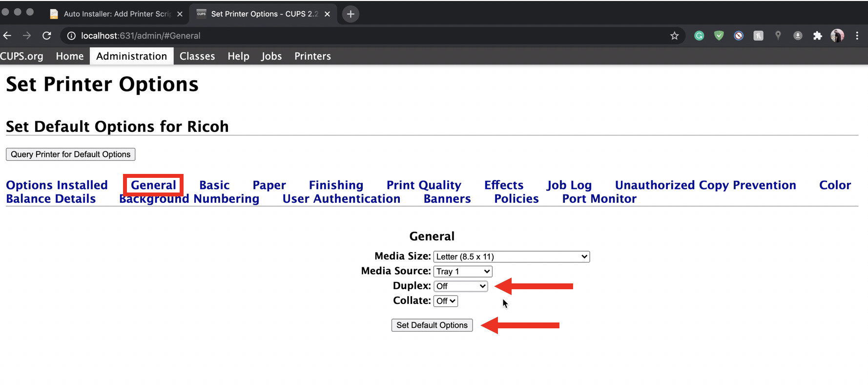Expand the Collate dropdown

pos(445,301)
